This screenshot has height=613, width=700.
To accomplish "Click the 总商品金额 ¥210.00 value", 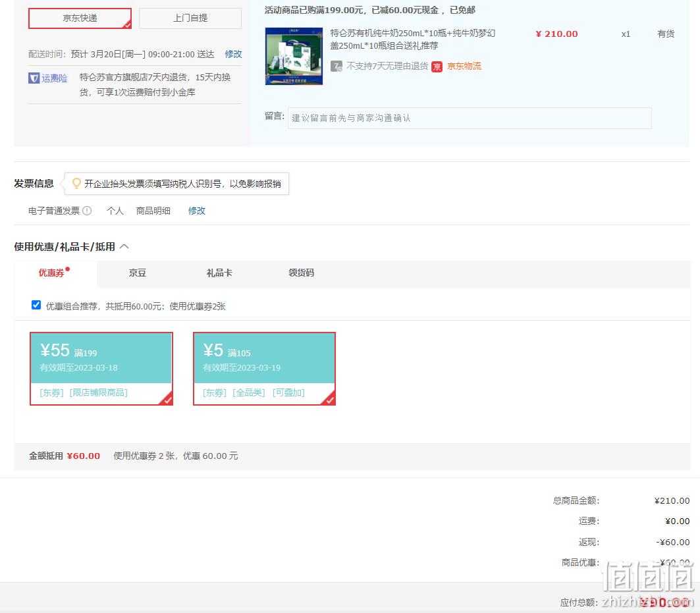I will point(672,501).
